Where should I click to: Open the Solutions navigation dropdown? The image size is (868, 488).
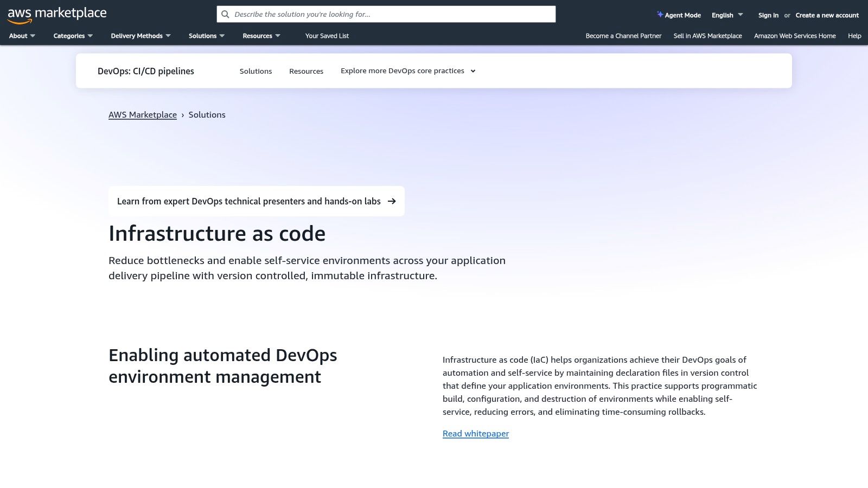coord(206,36)
